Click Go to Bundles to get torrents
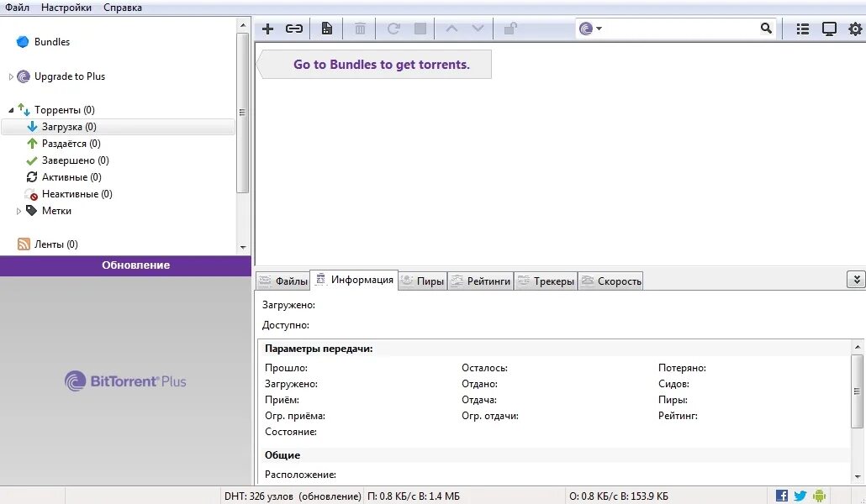Viewport: 866px width, 504px height. [373, 64]
